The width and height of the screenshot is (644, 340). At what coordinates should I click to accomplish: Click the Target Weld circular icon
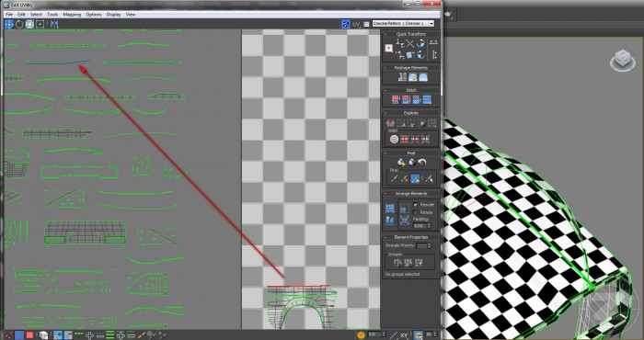[394, 140]
